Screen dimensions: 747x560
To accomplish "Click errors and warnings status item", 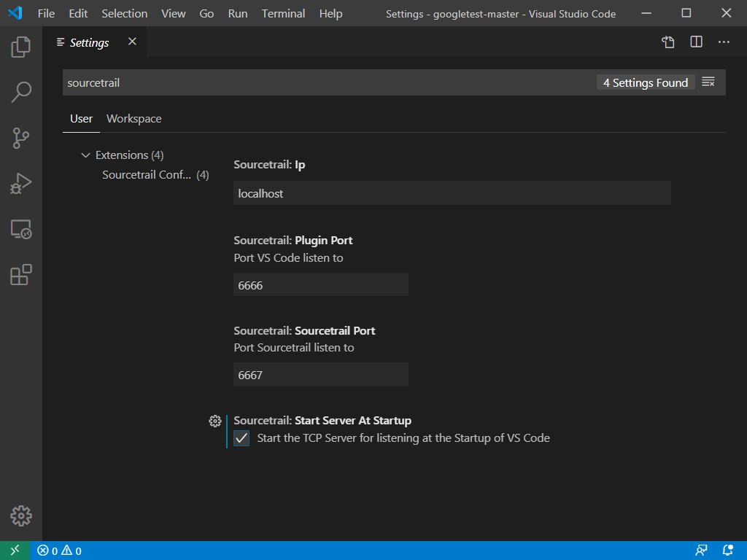I will 60,551.
